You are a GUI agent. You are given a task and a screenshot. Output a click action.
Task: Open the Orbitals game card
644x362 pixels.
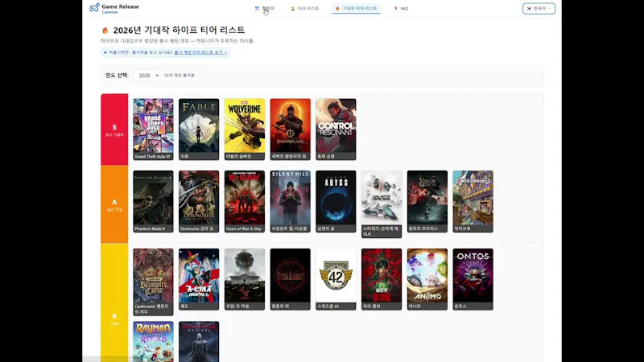pyautogui.click(x=199, y=279)
